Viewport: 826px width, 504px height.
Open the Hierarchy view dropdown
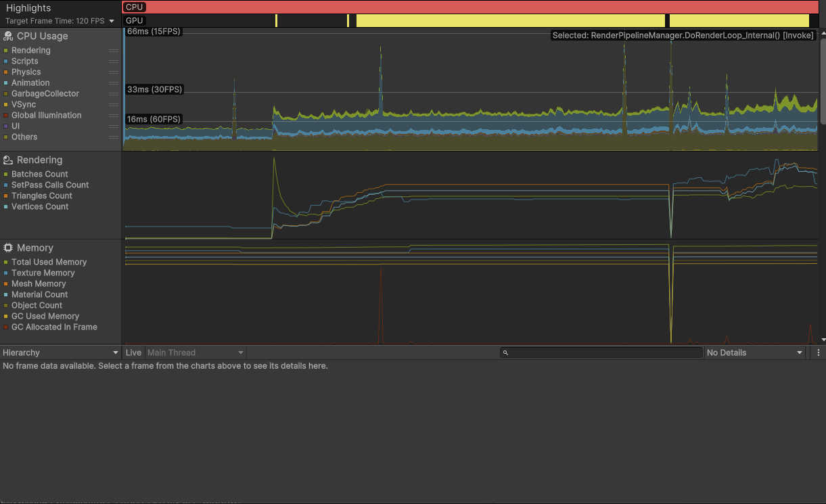[x=60, y=352]
